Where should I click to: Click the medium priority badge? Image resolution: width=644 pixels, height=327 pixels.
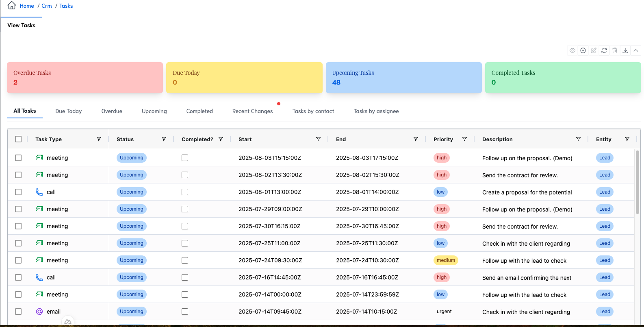tap(446, 260)
